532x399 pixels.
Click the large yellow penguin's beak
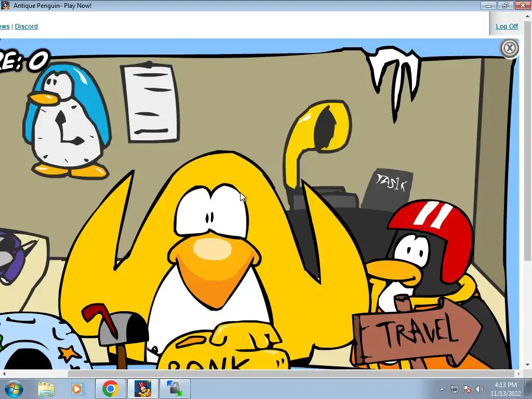coord(214,268)
